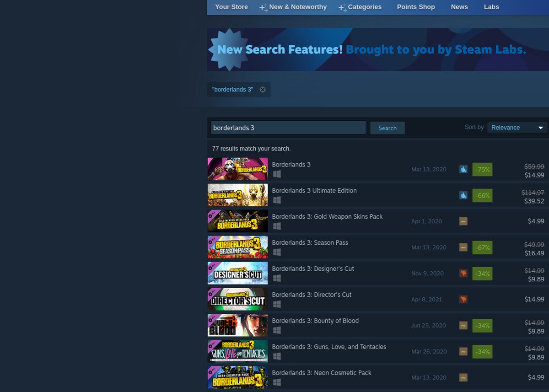Click the positive review icon for Borderlands 3
Screen dimensions: 549x392
[463, 169]
